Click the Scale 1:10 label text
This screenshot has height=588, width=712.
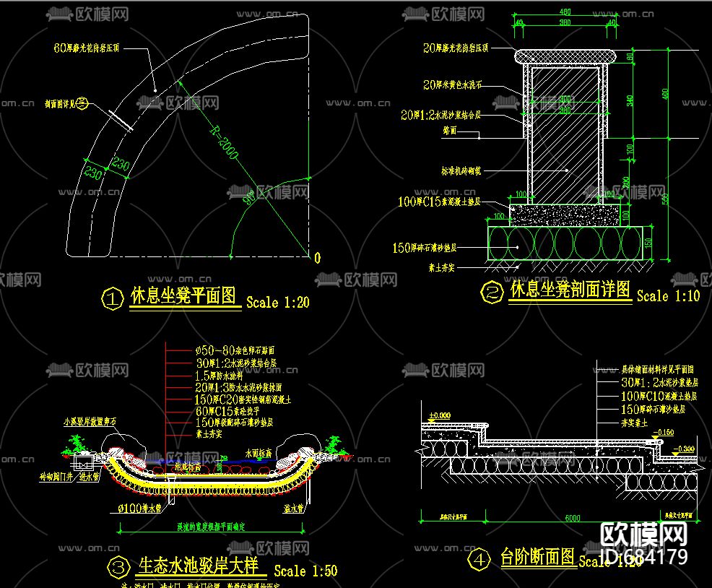click(x=669, y=295)
